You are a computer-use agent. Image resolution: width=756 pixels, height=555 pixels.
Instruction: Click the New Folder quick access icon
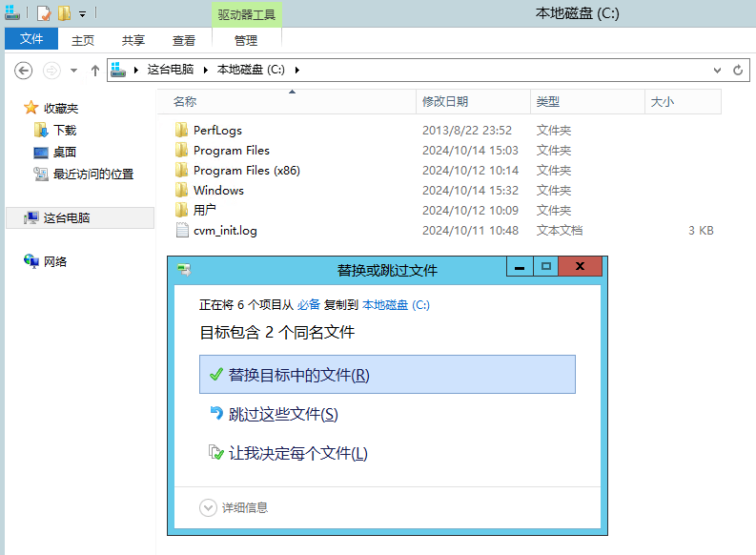[x=64, y=13]
